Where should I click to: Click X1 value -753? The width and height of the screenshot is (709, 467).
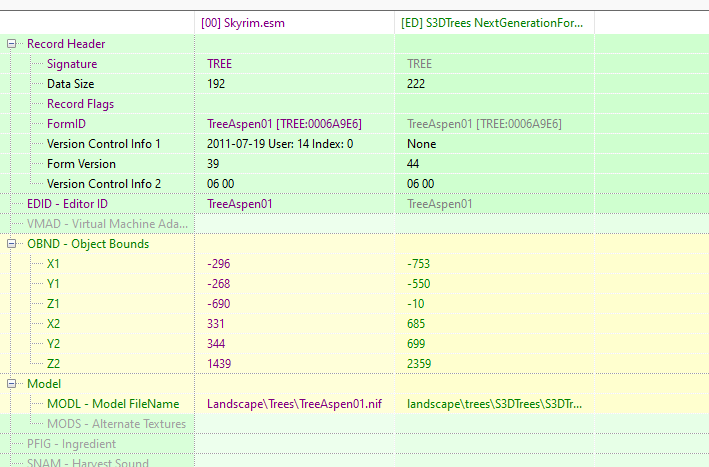[x=418, y=264]
